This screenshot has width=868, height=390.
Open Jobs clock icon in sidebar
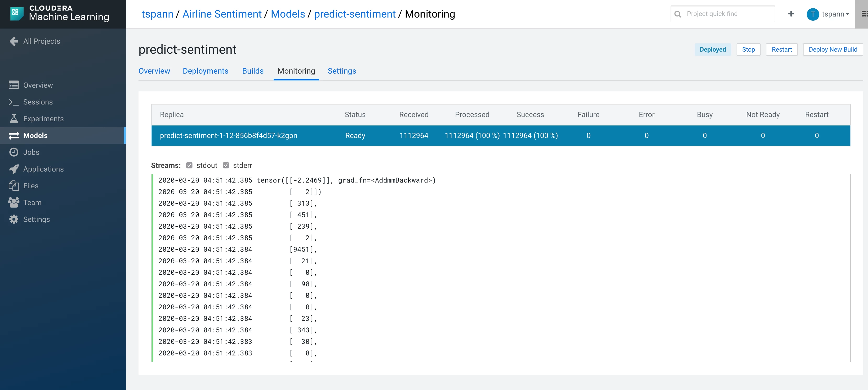point(14,152)
